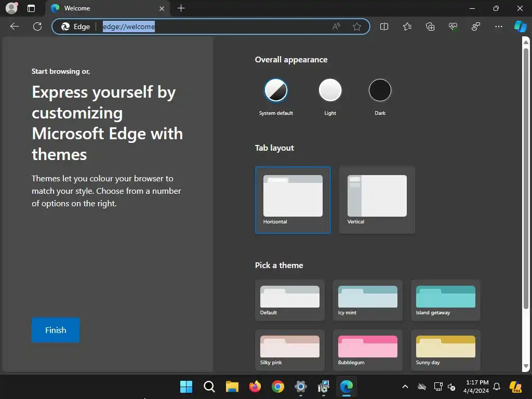Choose Horizontal tab layout
Screen dimensions: 532x399
pos(293,200)
